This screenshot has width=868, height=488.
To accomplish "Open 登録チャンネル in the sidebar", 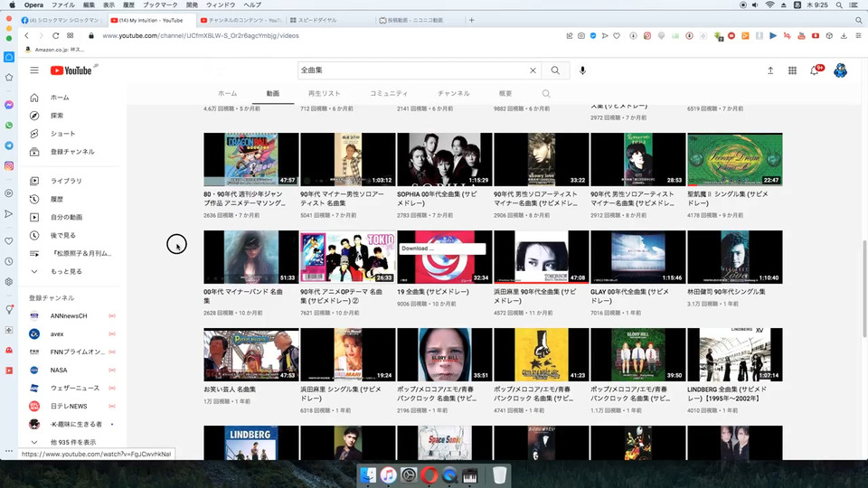I will [72, 152].
